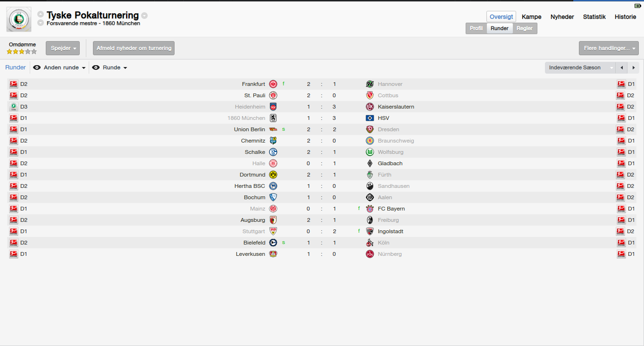The image size is (644, 346).
Task: Click the Frankfurt club crest
Action: pos(273,84)
